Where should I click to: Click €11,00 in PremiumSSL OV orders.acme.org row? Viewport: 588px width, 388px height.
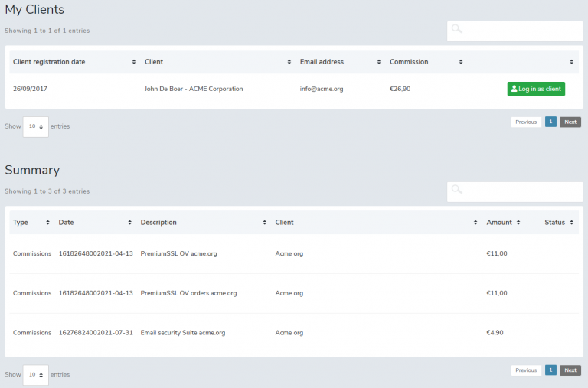[x=497, y=293]
